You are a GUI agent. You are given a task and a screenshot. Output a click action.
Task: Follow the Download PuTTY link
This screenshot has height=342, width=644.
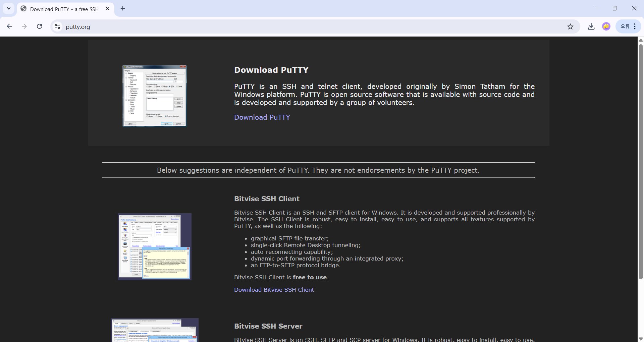262,117
